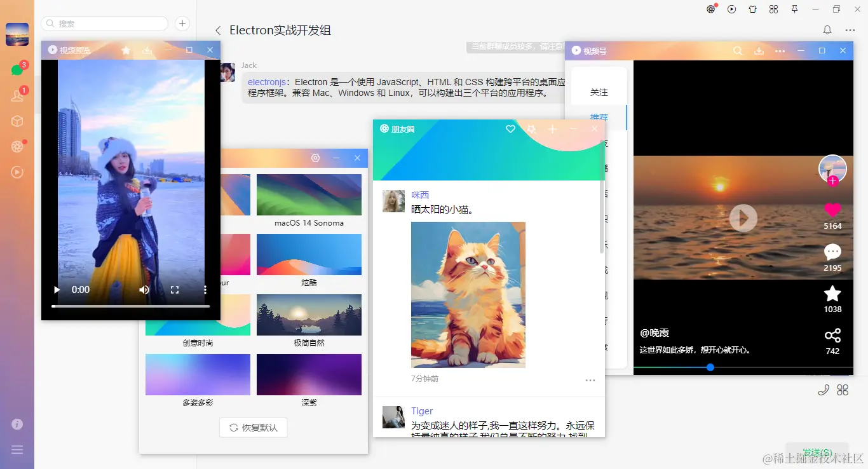Screen dimensions: 868x469
Task: Open more options dots in chat header
Action: tap(850, 30)
